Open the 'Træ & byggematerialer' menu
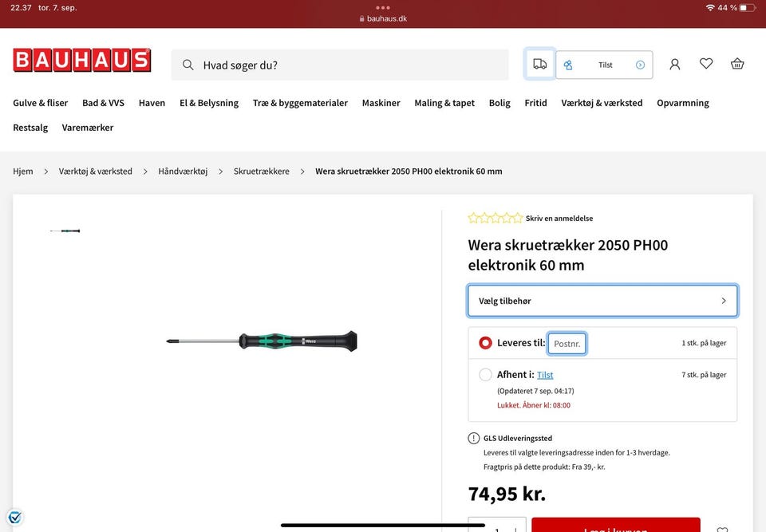The width and height of the screenshot is (766, 532). [x=300, y=103]
